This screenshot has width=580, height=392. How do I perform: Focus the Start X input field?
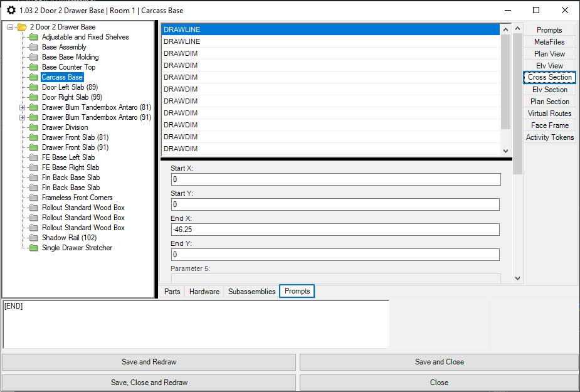(x=336, y=179)
